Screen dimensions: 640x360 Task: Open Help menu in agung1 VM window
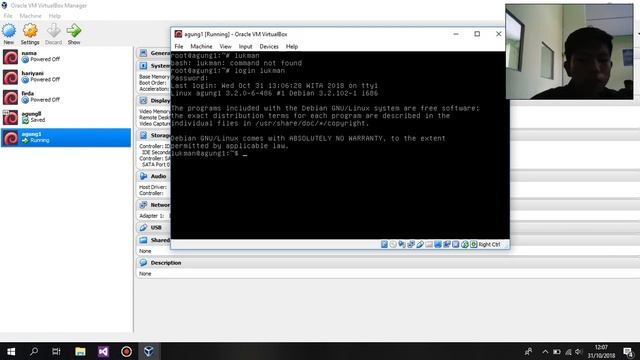tap(291, 47)
